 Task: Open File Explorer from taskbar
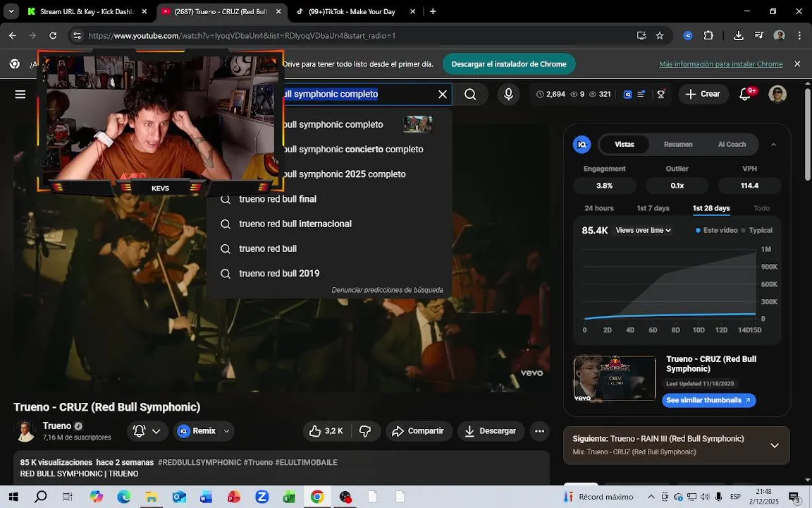[x=151, y=497]
